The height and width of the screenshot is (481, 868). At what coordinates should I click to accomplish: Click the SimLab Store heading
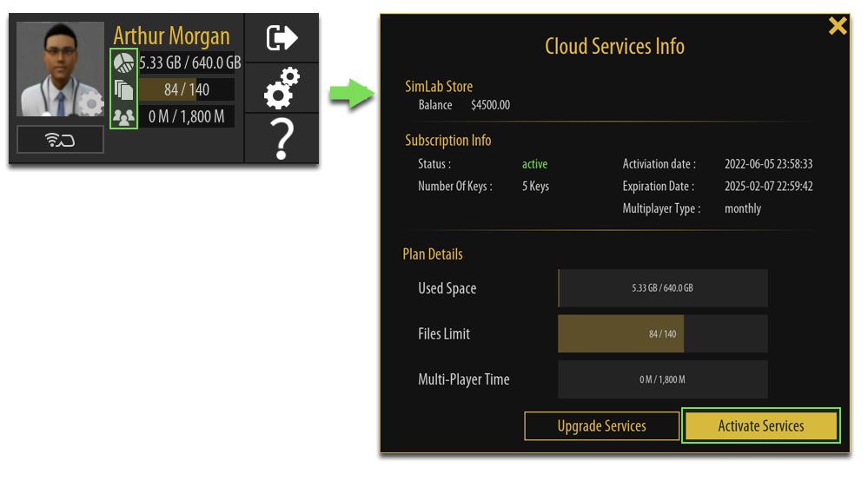pos(439,86)
